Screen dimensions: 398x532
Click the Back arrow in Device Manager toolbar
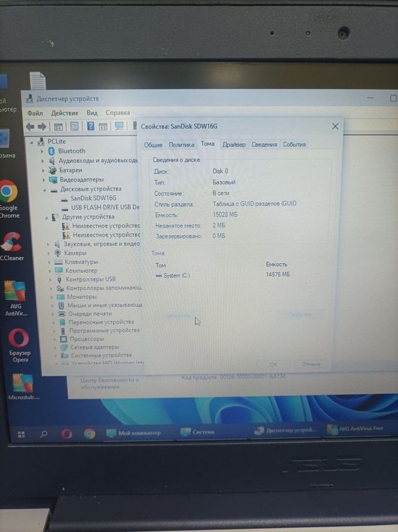(x=30, y=126)
